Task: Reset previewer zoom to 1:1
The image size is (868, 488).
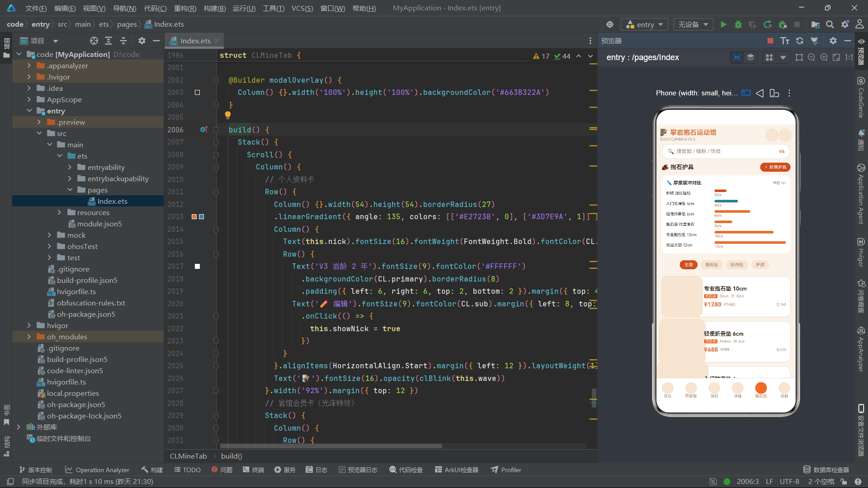Action: coord(849,57)
